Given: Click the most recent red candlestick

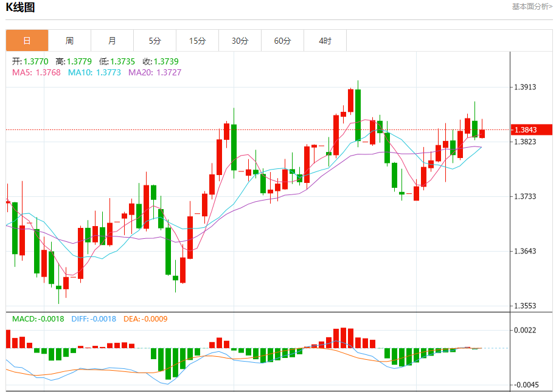Looking at the screenshot, I should pyautogui.click(x=482, y=134).
